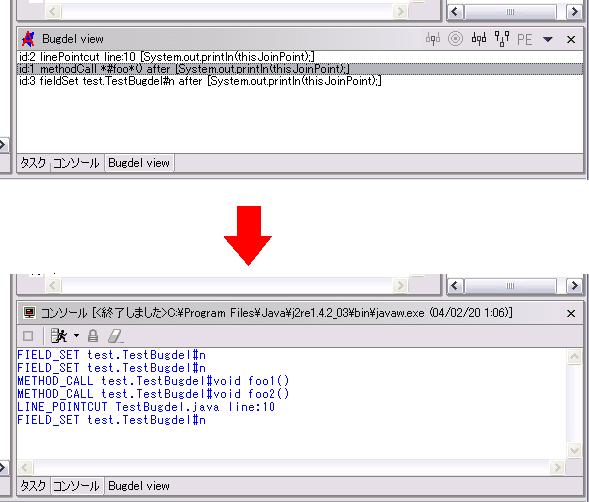Click the circular target icon in Bugdel view
This screenshot has height=502, width=589.
click(455, 39)
